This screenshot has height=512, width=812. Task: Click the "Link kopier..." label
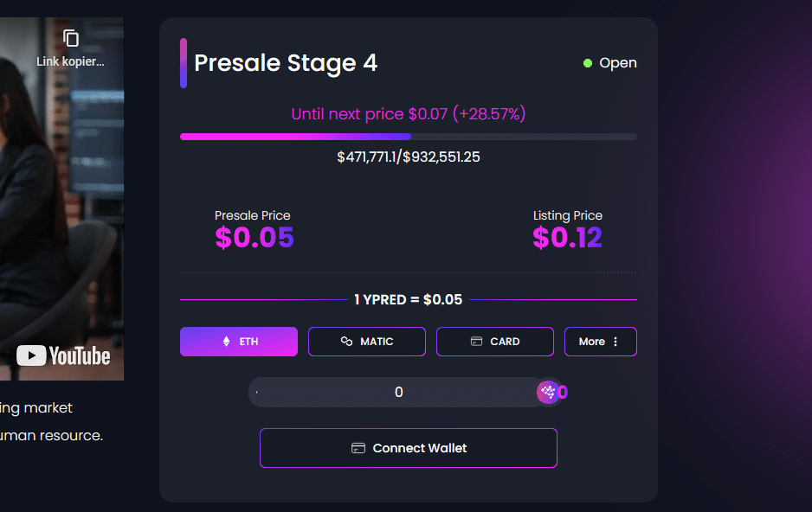tap(70, 61)
